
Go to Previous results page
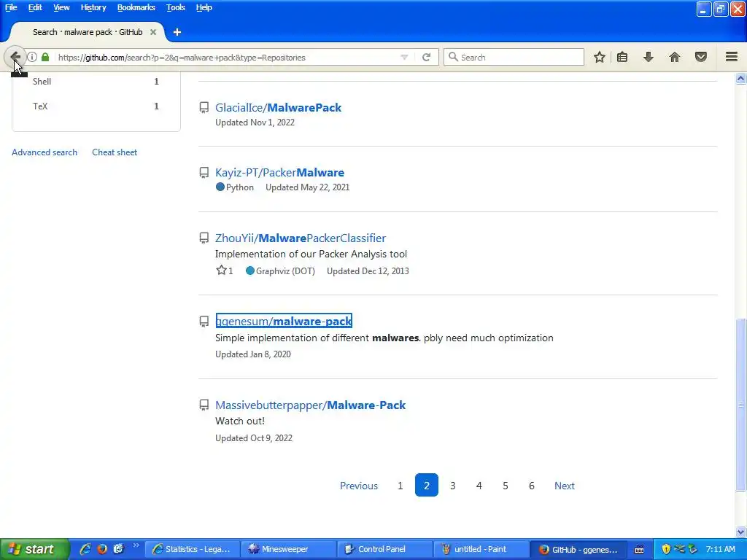click(359, 486)
